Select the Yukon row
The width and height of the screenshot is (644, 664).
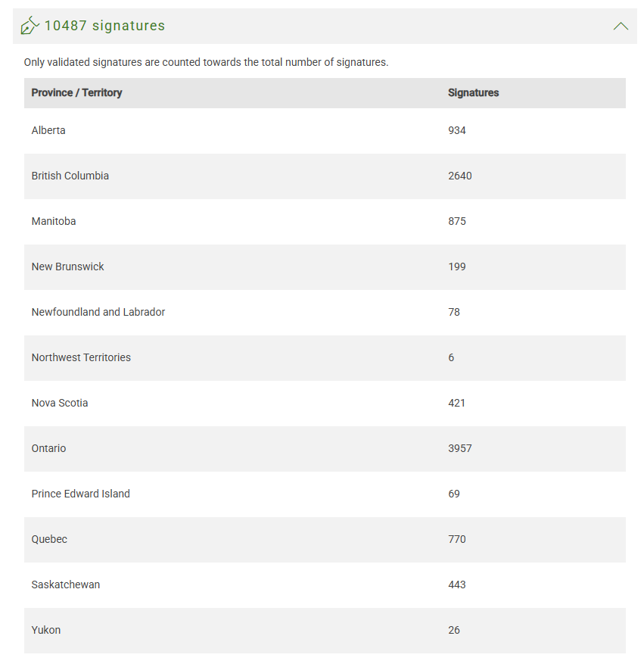(x=46, y=630)
